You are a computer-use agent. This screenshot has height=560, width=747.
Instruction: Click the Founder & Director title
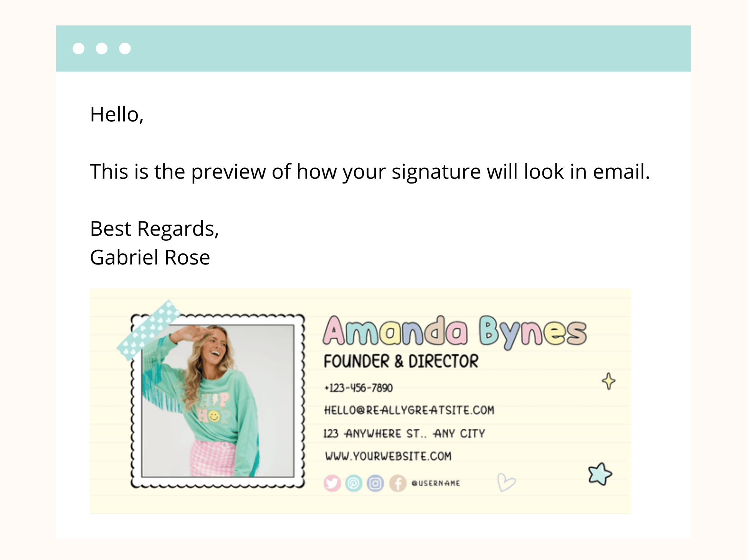(401, 362)
